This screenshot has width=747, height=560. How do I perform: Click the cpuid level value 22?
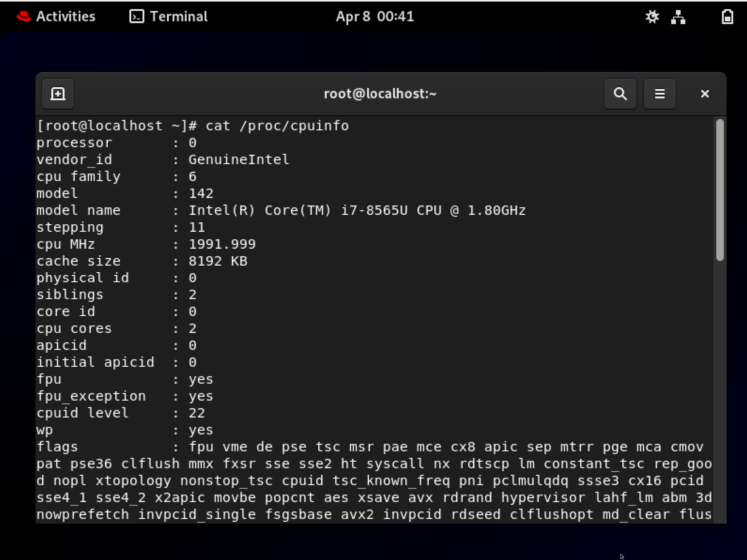(x=197, y=413)
